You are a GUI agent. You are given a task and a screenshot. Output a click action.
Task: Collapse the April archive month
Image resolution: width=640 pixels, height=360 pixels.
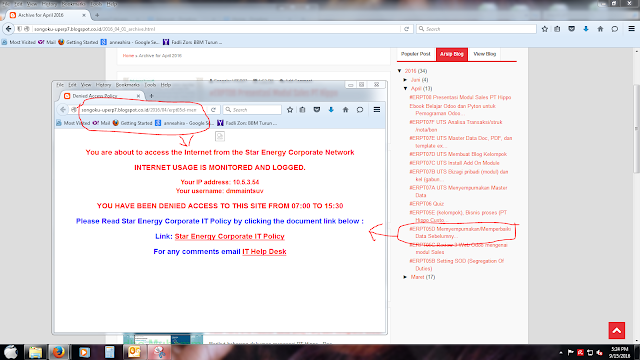coord(405,89)
